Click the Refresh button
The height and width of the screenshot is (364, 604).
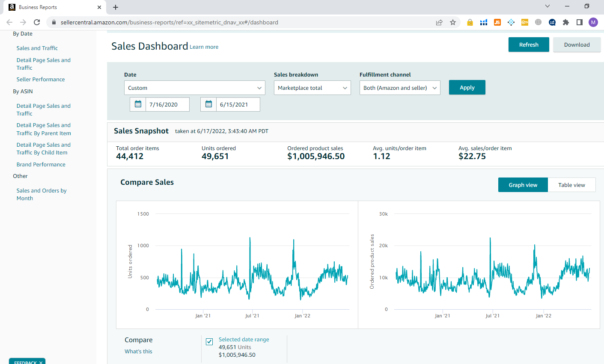coord(529,44)
